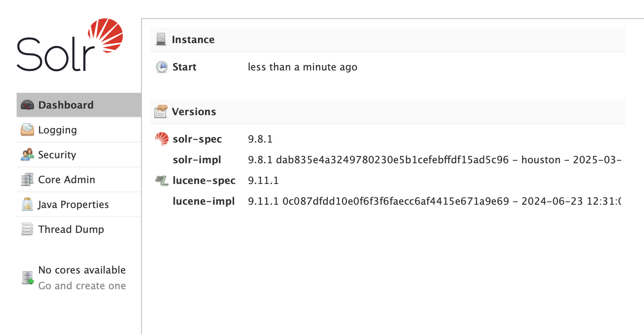Select the solr-spec label
Viewport: 644px width, 334px height.
pyautogui.click(x=197, y=139)
